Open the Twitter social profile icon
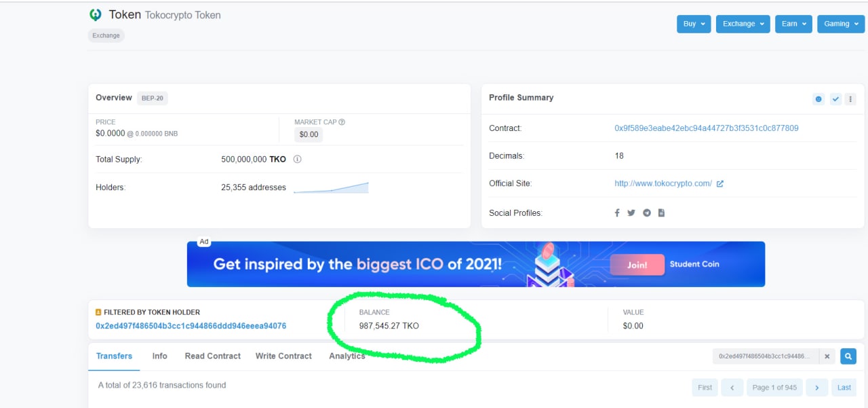Screen dimensions: 868x408 pyautogui.click(x=631, y=212)
